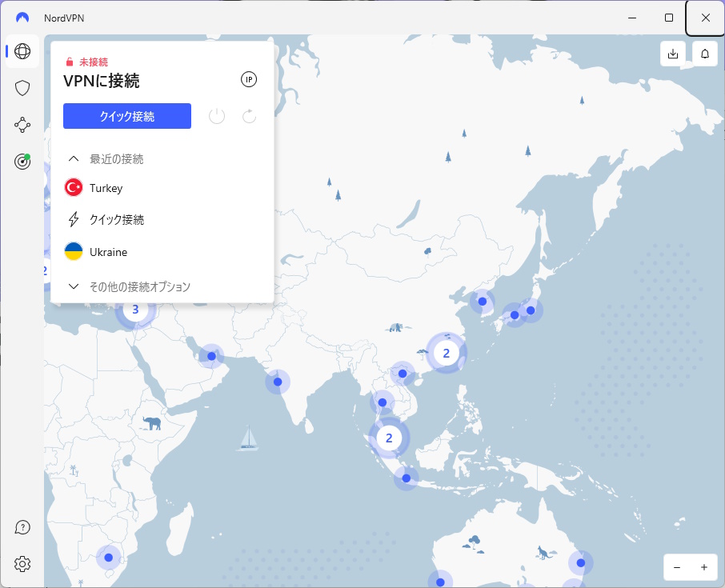725x588 pixels.
Task: Open the globe VPN map sidebar icon
Action: pyautogui.click(x=22, y=51)
